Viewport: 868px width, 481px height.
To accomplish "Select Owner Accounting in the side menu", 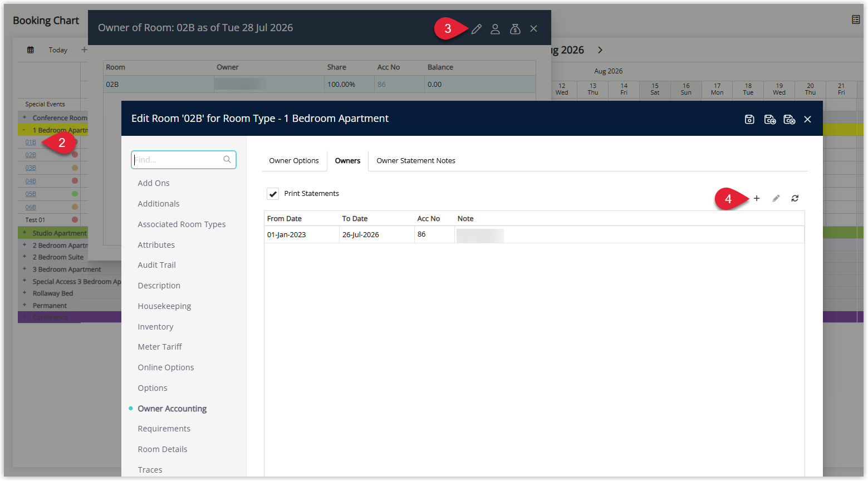I will coord(172,409).
